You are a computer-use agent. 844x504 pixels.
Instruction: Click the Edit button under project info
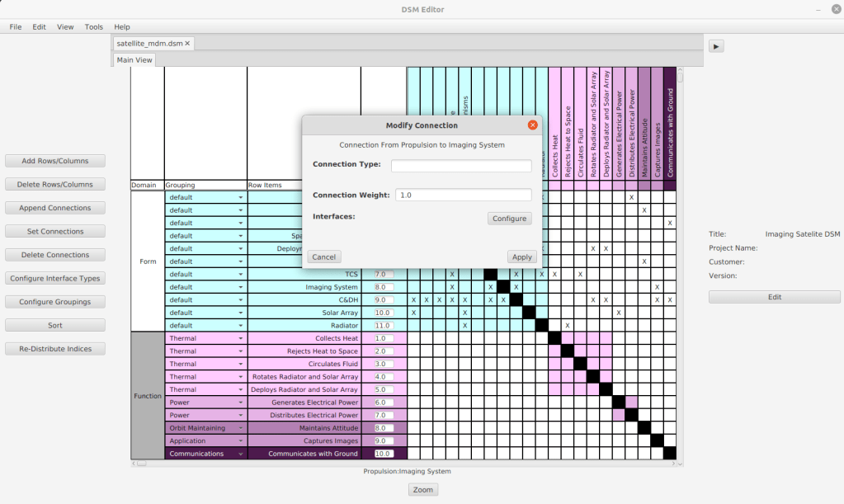click(x=774, y=297)
